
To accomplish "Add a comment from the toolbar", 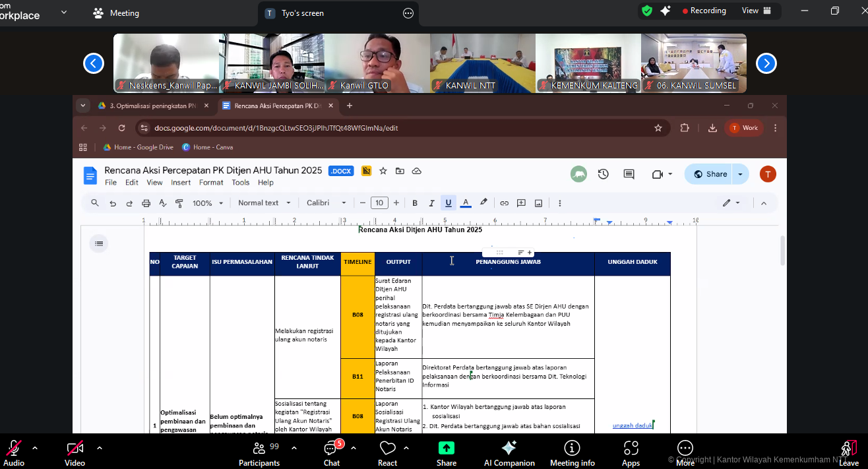I will [521, 203].
